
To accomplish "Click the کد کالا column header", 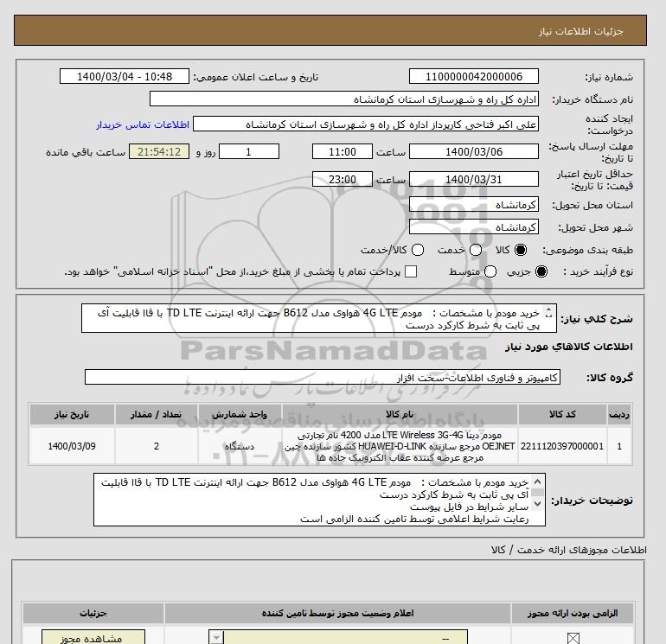I will pyautogui.click(x=562, y=414).
